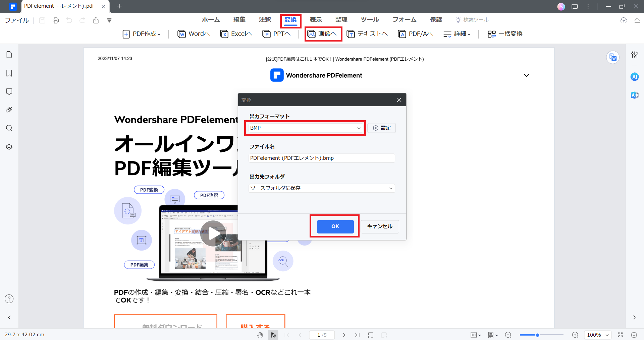Viewport: 644px width, 340px height.
Task: Click the Wordへ convert button
Action: pos(194,34)
